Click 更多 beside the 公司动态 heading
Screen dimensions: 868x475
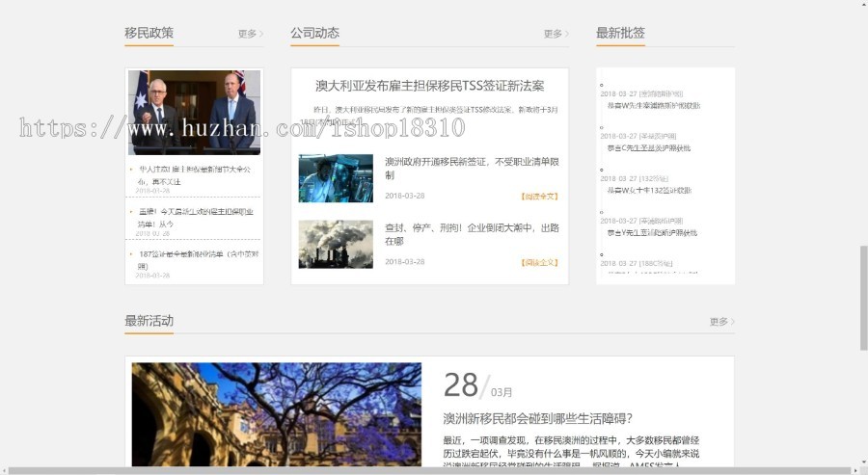(556, 34)
